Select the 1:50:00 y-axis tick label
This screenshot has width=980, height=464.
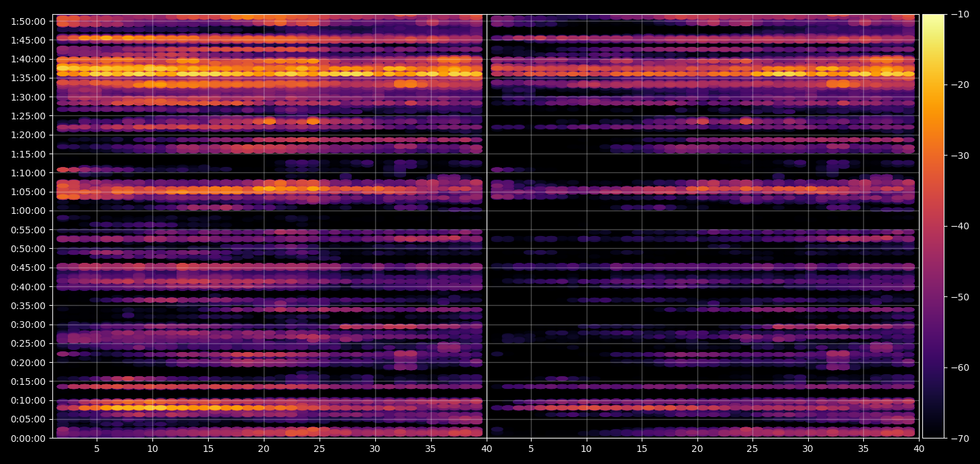(x=29, y=21)
